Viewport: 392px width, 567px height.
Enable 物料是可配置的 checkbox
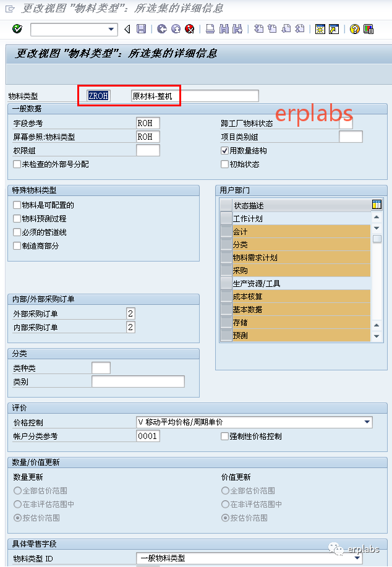point(17,205)
